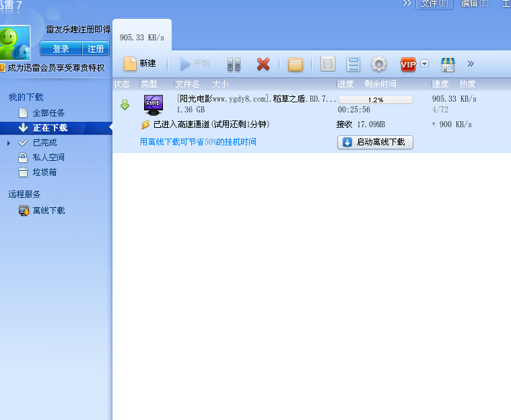Switch to the compact list view icon

[327, 64]
